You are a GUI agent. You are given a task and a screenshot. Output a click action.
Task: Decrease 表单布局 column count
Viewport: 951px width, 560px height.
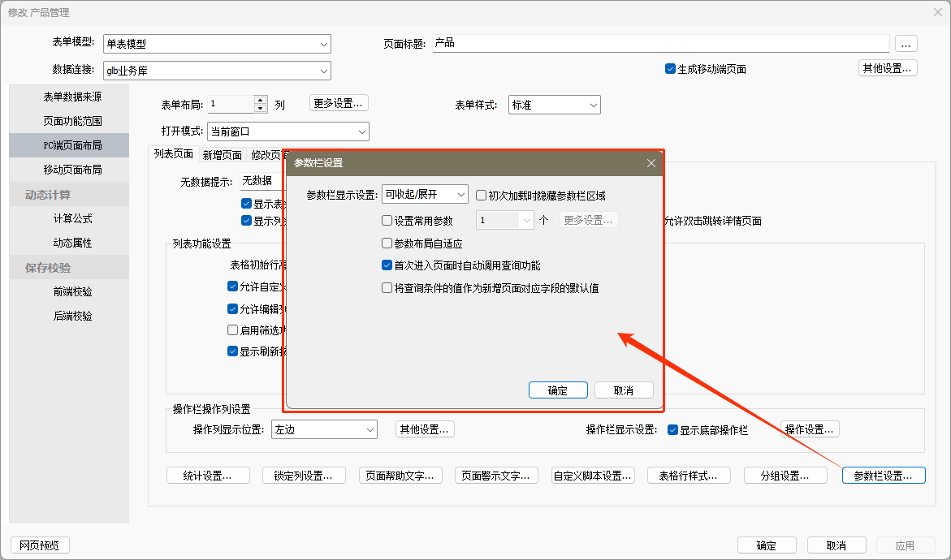[x=260, y=109]
